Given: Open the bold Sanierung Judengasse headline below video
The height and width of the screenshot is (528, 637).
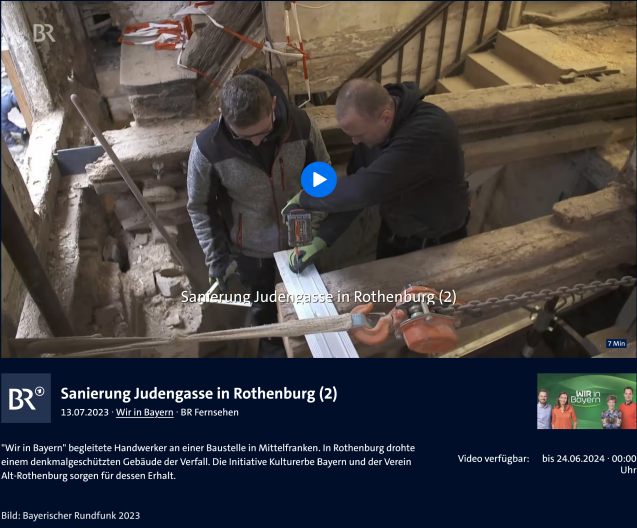Looking at the screenshot, I should pyautogui.click(x=199, y=393).
